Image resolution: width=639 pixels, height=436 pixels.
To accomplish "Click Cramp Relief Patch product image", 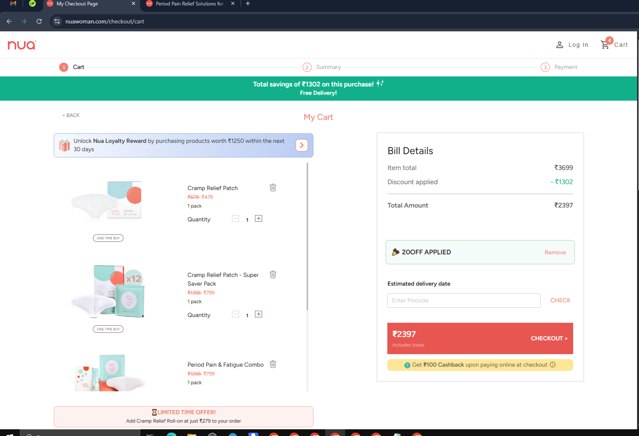I will click(x=108, y=200).
